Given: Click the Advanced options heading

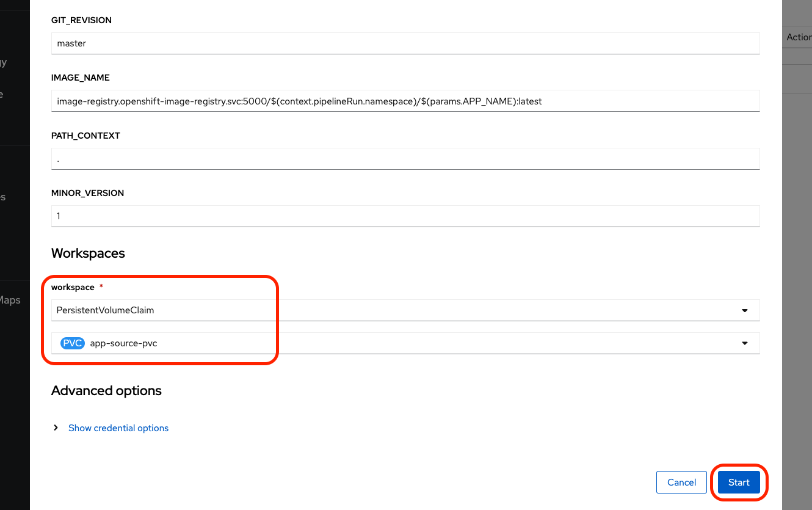Looking at the screenshot, I should tap(106, 391).
